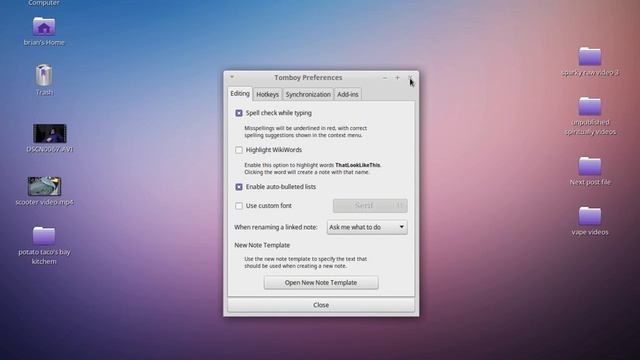Select the DSCN0067.AVI video thumbnail

[49, 133]
